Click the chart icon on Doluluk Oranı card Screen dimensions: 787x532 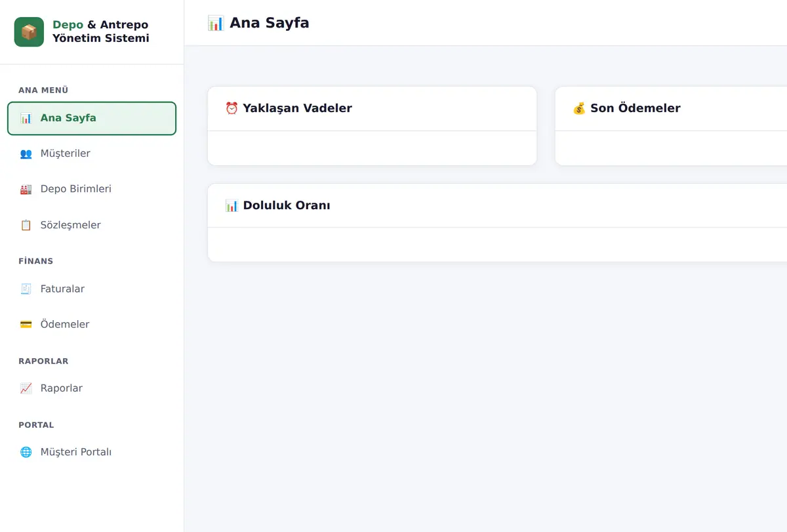pos(232,205)
